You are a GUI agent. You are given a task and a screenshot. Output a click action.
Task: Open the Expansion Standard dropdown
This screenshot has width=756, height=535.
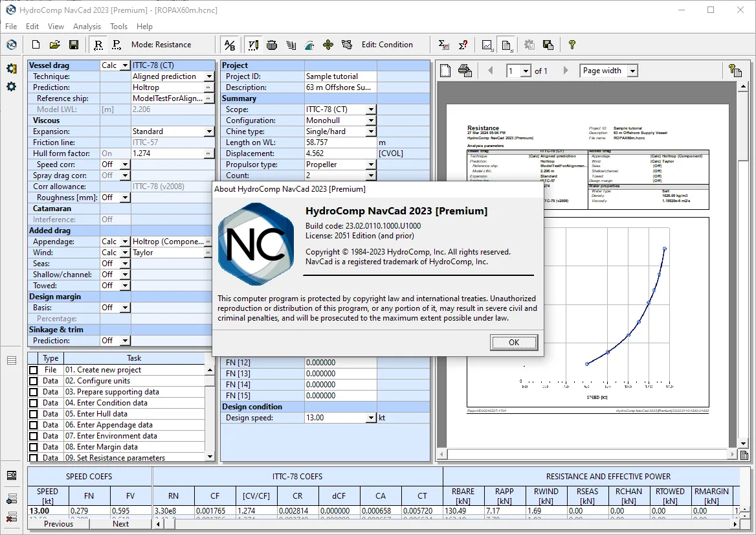coord(209,131)
